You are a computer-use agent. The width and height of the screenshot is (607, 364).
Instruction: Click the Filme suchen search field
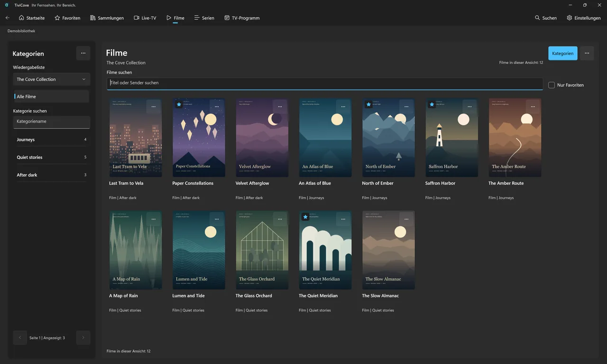coord(324,83)
